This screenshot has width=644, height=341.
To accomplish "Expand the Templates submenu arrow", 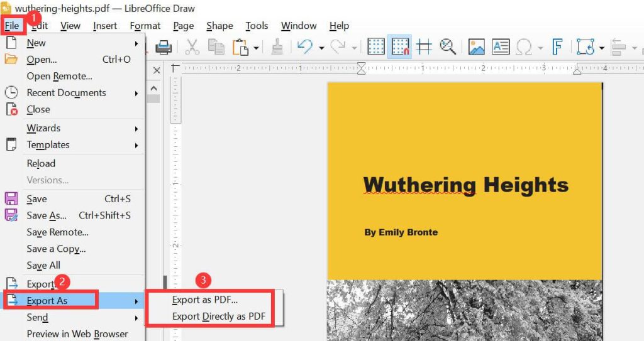I will [136, 145].
